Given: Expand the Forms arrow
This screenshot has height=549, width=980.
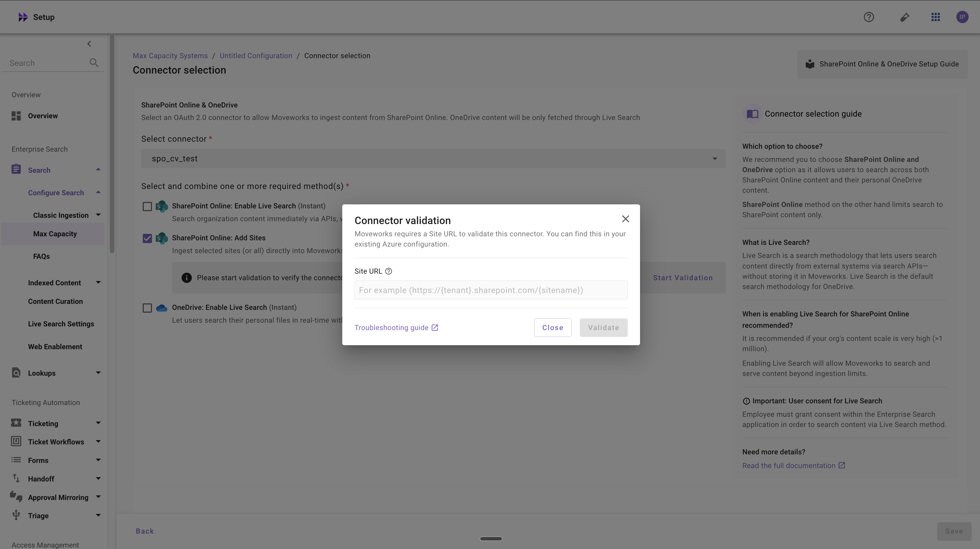Looking at the screenshot, I should [98, 460].
